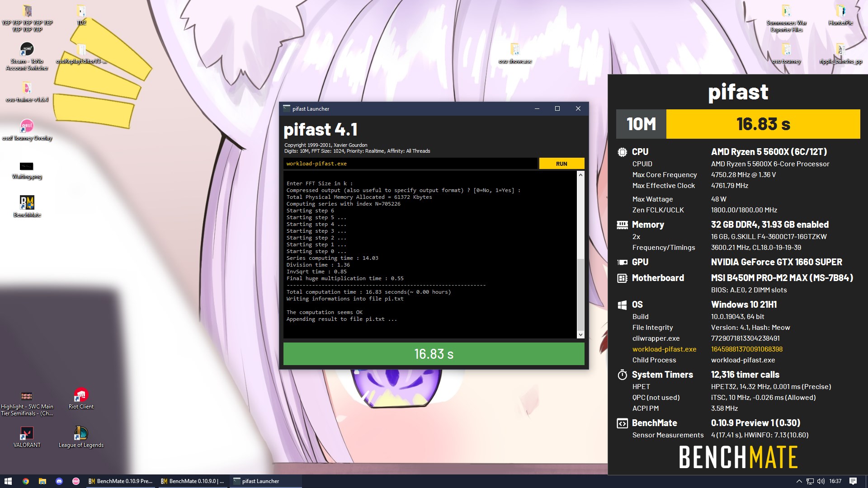Launch the VALORANT shortcut
The image size is (868, 488).
[27, 437]
